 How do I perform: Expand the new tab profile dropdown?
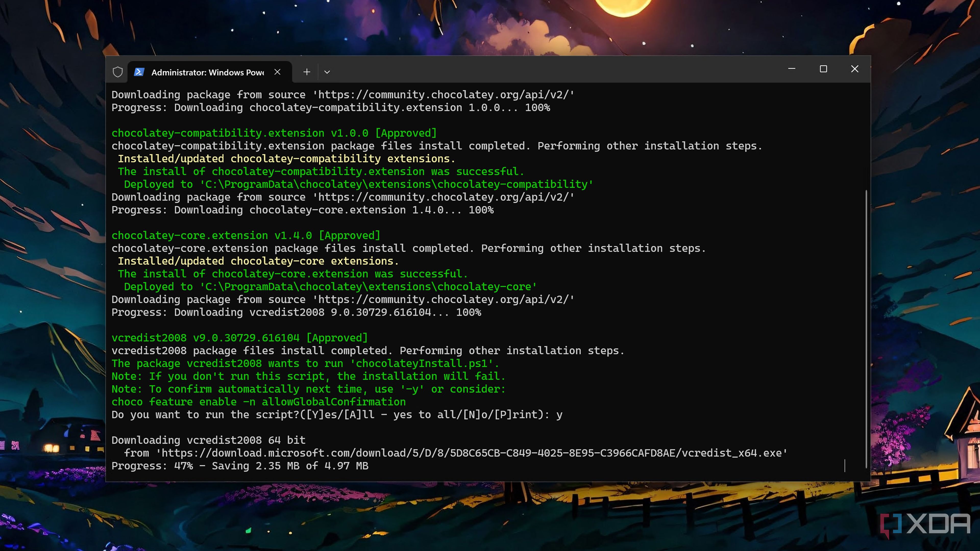[x=327, y=72]
